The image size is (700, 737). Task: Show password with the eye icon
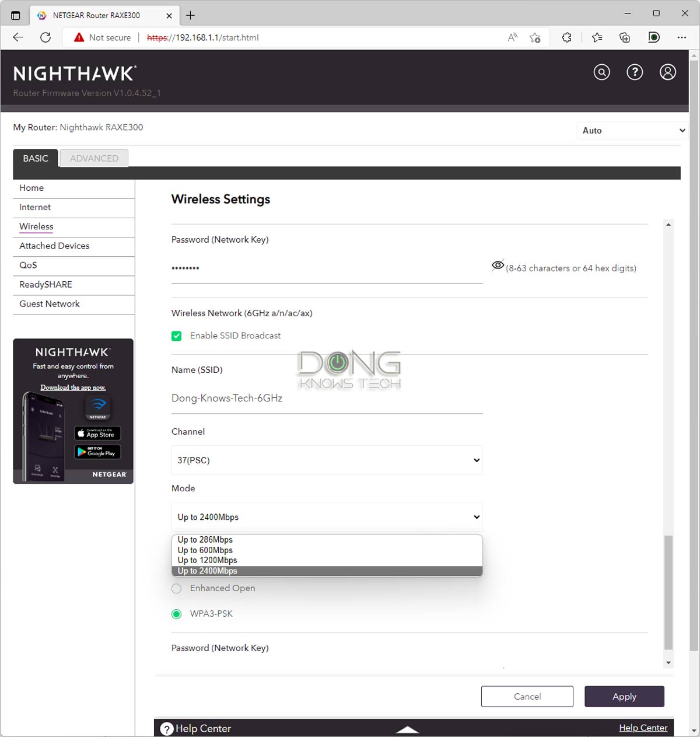498,266
